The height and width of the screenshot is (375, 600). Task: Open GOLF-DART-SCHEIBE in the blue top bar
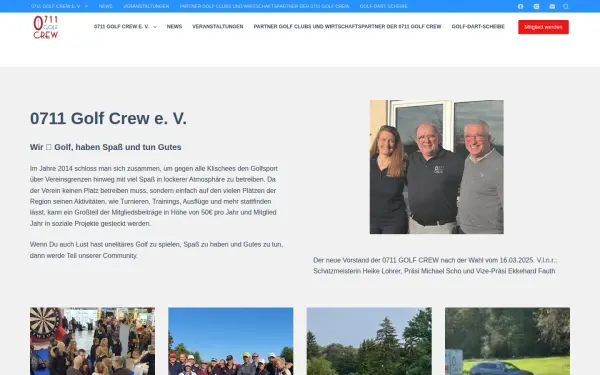tap(383, 7)
